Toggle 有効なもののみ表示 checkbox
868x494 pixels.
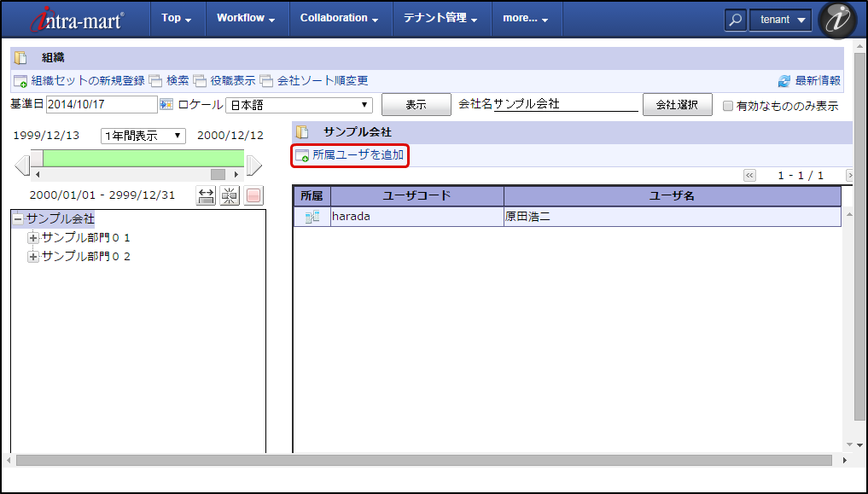tap(728, 106)
